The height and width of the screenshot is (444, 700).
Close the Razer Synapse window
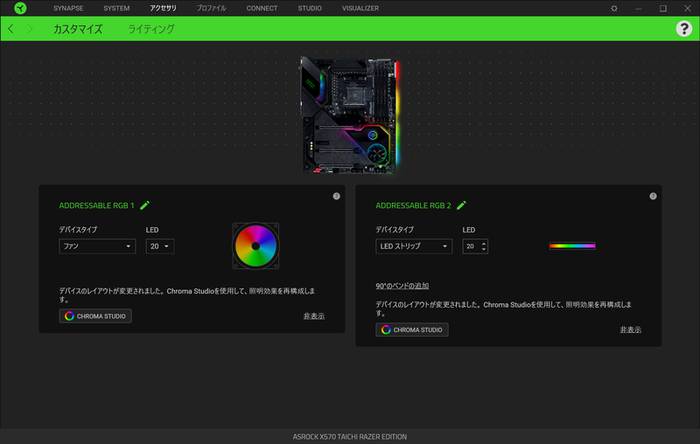pos(688,8)
